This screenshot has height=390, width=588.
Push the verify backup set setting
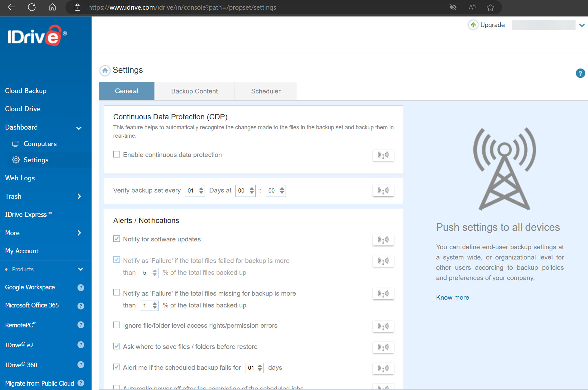(x=383, y=190)
